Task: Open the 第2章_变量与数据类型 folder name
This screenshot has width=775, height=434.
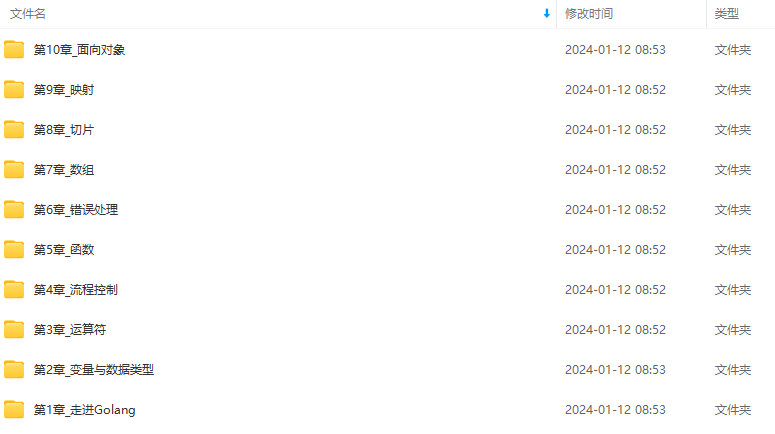Action: (94, 370)
